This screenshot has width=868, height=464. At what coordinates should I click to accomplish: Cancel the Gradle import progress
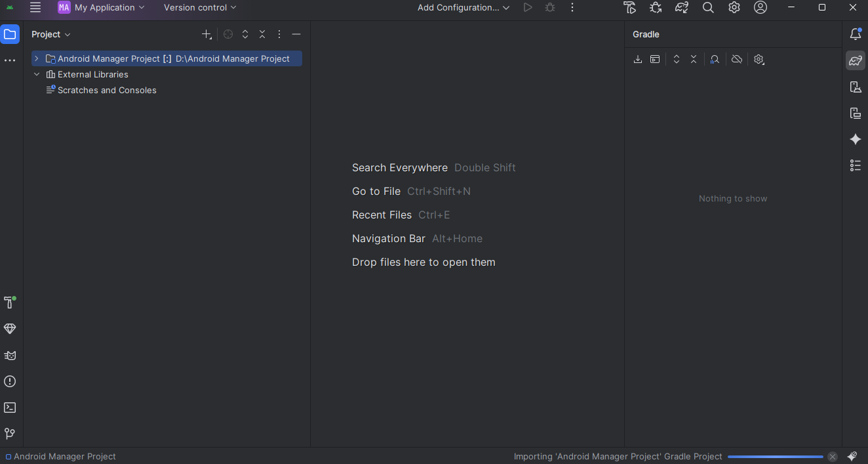(833, 457)
